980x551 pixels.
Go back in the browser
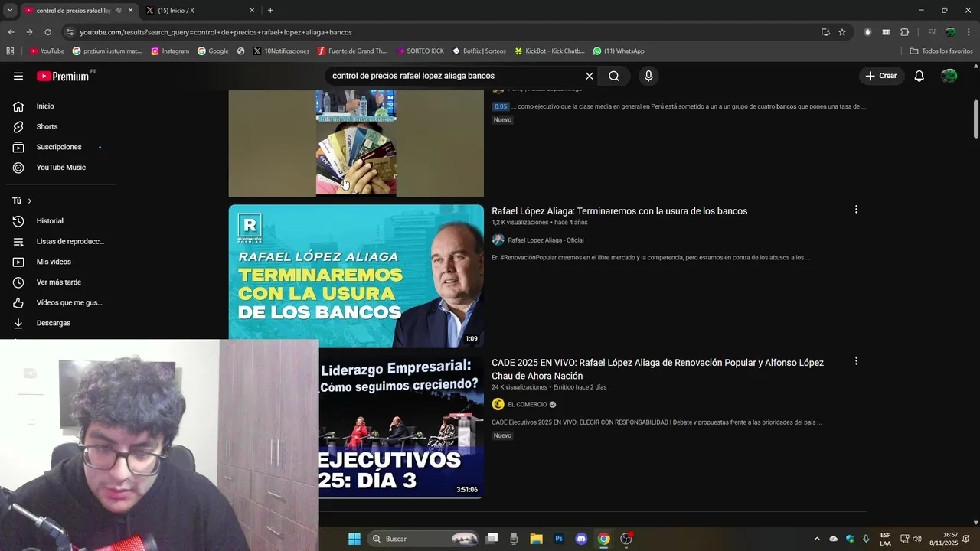tap(11, 32)
